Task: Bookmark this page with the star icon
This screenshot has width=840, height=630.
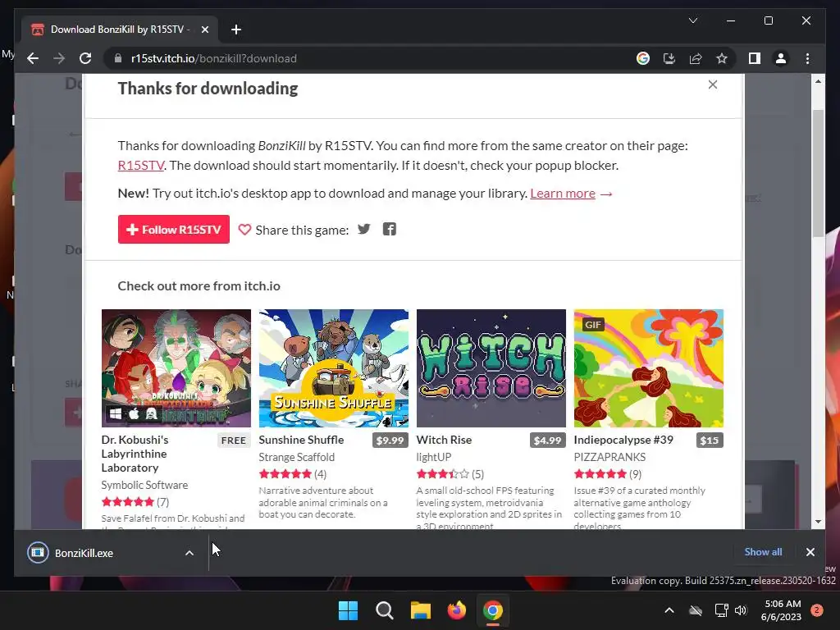Action: pyautogui.click(x=722, y=58)
